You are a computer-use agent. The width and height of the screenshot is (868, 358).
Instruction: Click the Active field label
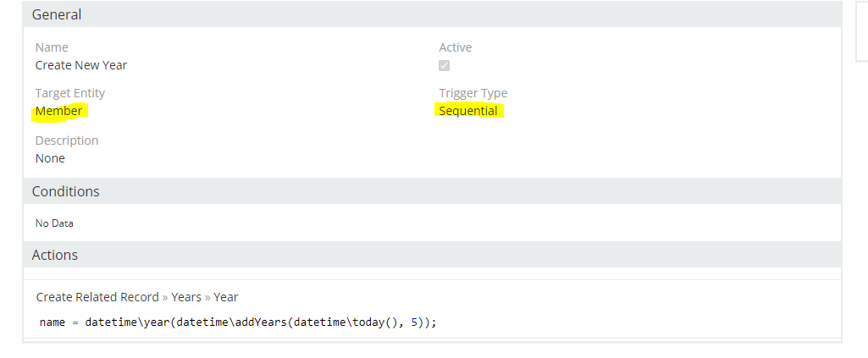click(456, 47)
